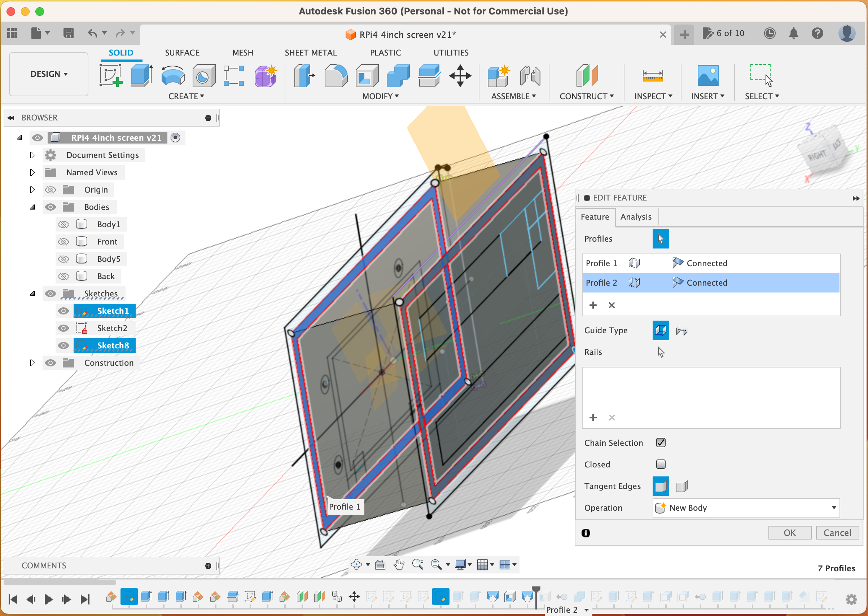Viewport: 868px width, 616px height.
Task: Add a profile with the plus button
Action: tap(593, 305)
